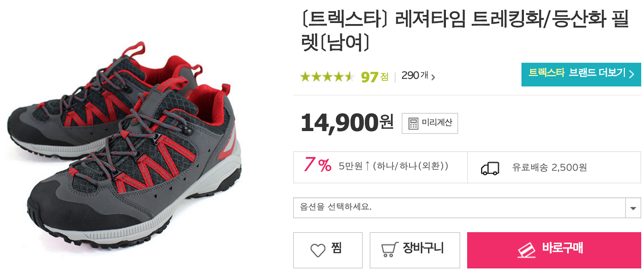Open the 옵션을 선택하세요 dropdown
Screen dimensions: 644x274
[459, 208]
